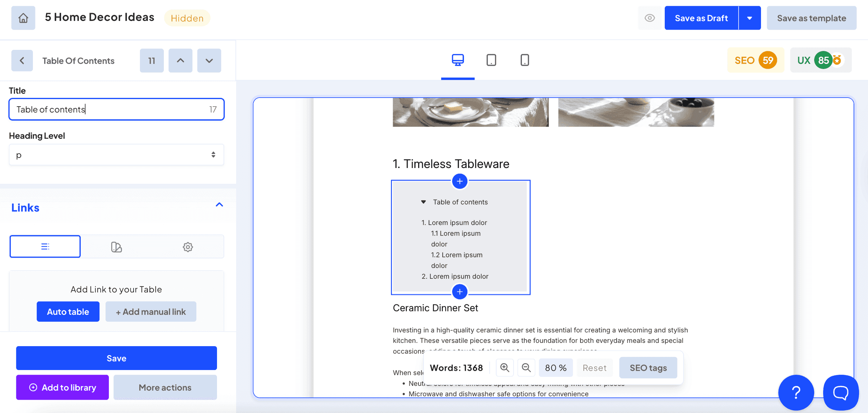Switch to desktop preview
Image resolution: width=868 pixels, height=413 pixels.
point(458,60)
